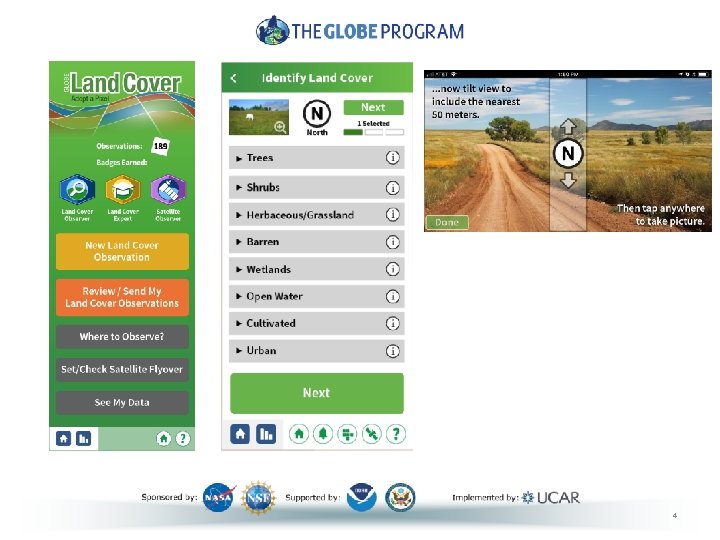
Task: Click the NASA logo
Action: 219,497
